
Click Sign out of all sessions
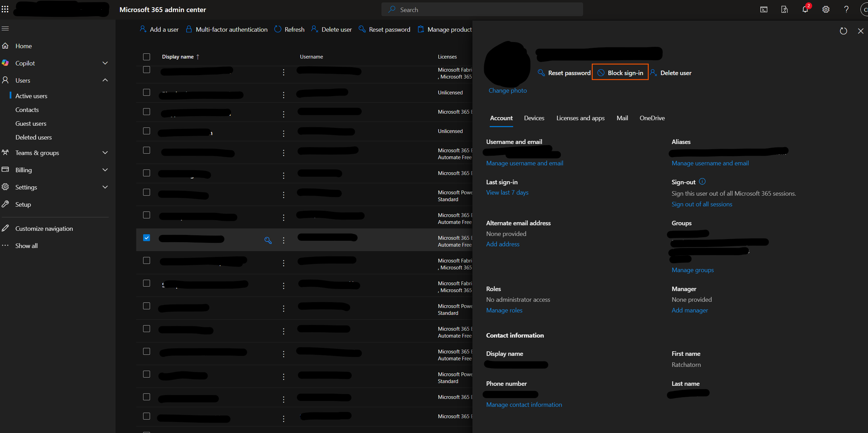tap(702, 204)
